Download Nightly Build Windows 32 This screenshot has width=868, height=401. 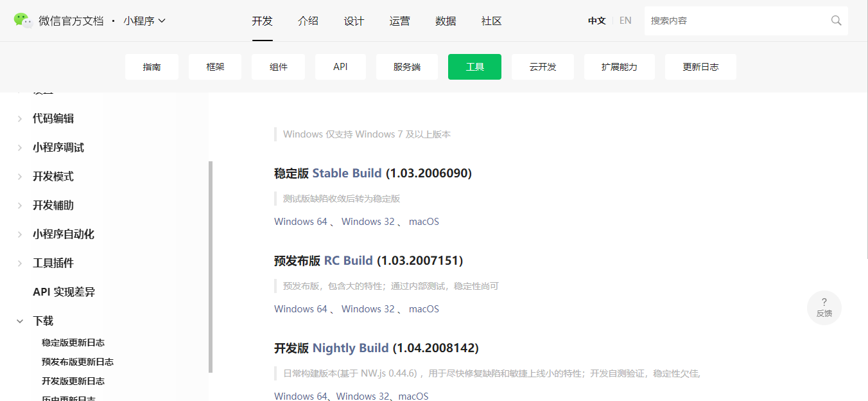pos(363,396)
